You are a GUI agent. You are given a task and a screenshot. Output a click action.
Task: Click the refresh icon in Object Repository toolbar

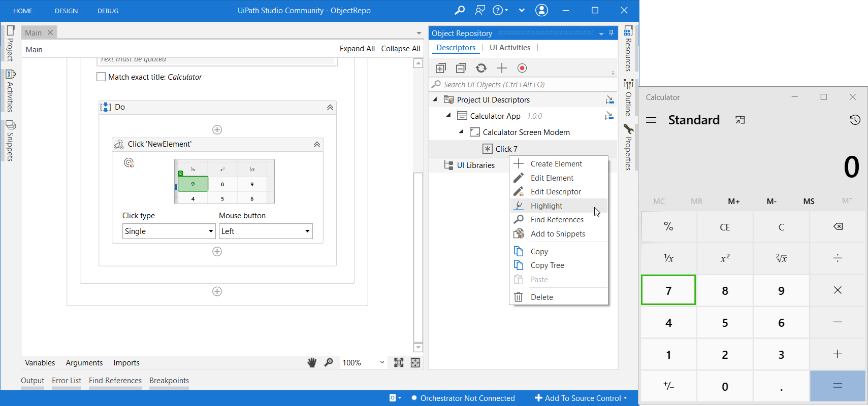point(481,68)
